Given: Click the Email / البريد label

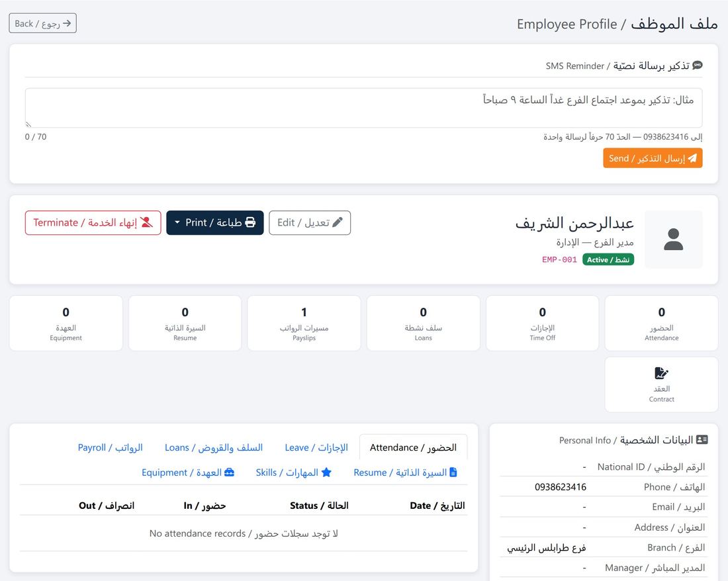Looking at the screenshot, I should point(678,507).
